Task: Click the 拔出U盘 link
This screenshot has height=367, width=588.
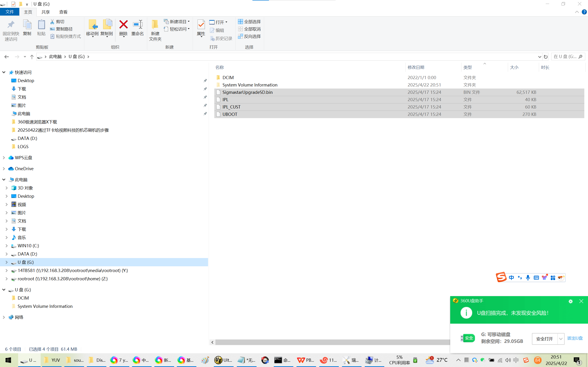Action: pyautogui.click(x=575, y=338)
